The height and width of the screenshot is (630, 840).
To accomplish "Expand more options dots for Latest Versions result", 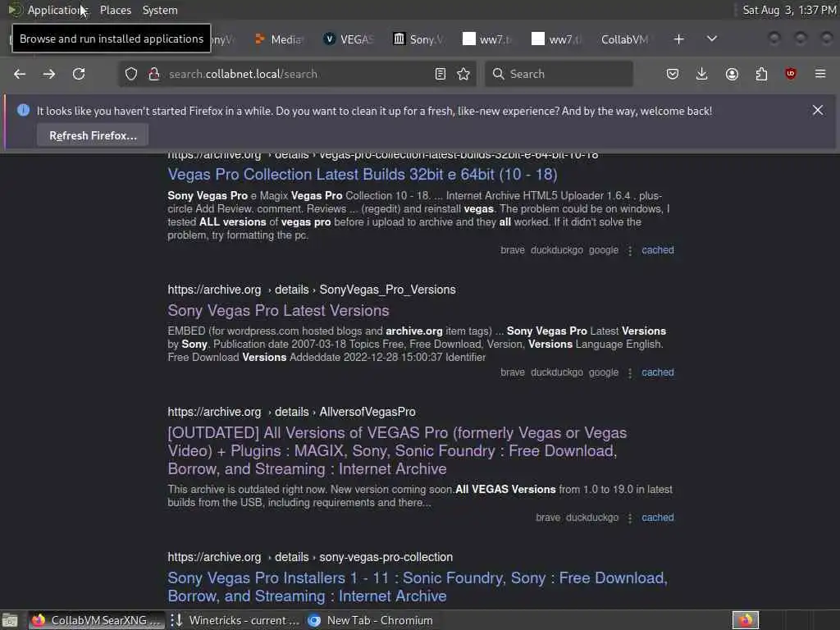I will [630, 373].
